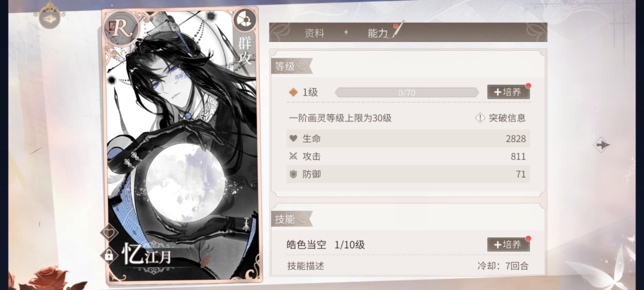
Task: Click the 培养 button next to level
Action: point(508,92)
